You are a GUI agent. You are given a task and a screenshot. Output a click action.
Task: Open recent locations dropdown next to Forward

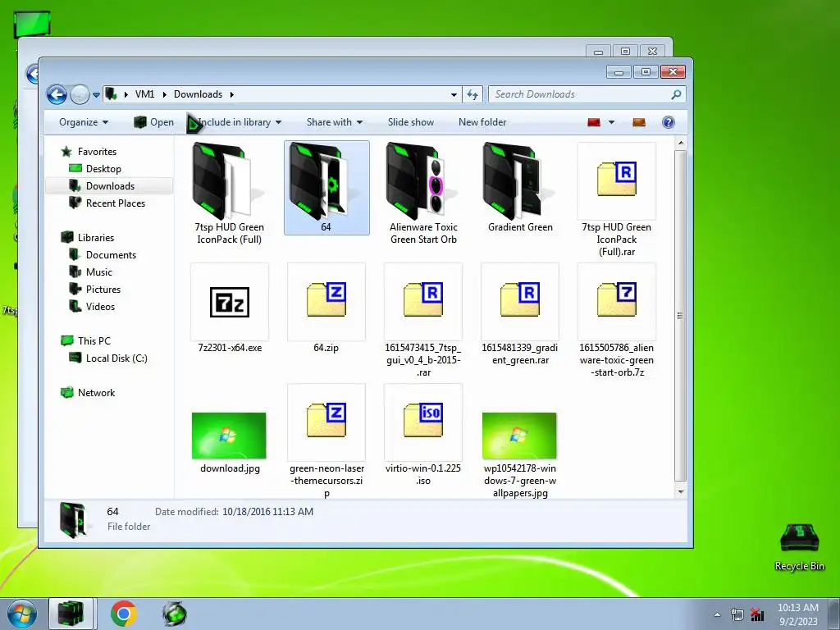[x=96, y=95]
